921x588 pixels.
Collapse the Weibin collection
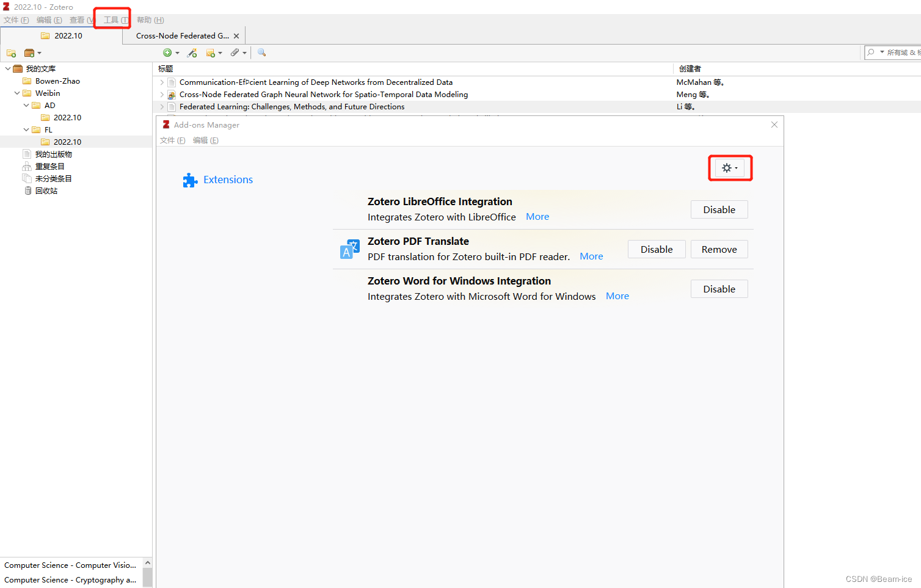point(16,93)
